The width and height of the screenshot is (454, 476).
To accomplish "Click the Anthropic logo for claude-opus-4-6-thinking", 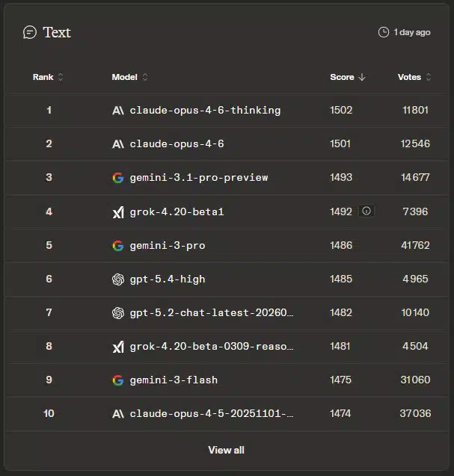I will pyautogui.click(x=117, y=110).
